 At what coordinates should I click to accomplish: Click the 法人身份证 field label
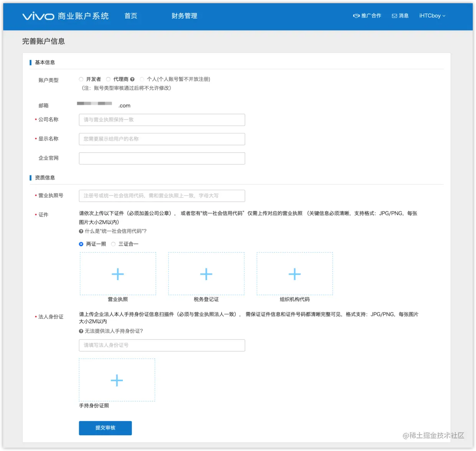[x=51, y=317]
